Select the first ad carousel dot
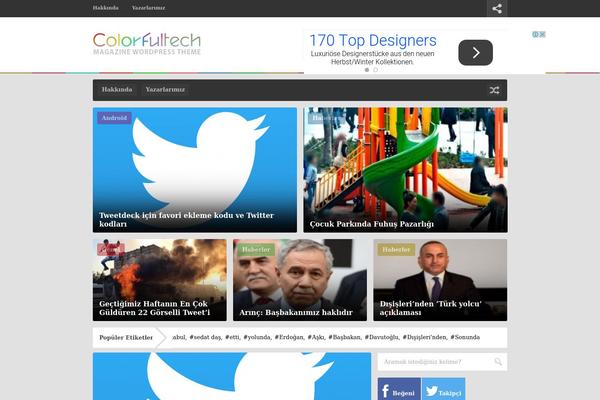 click(x=367, y=70)
